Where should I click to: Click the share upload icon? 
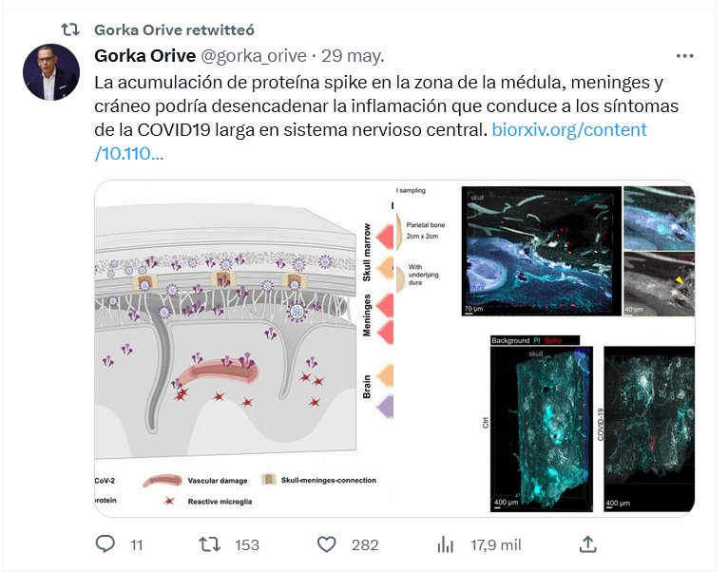587,544
